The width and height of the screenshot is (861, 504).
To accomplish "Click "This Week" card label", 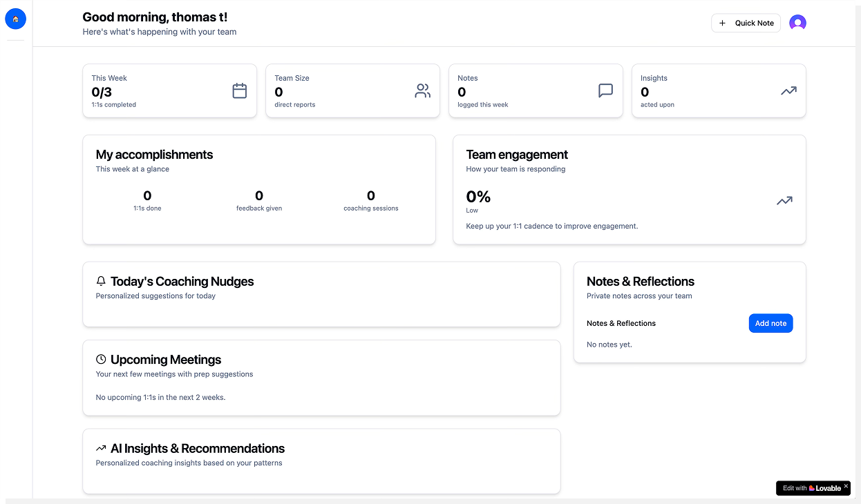I will tap(109, 78).
